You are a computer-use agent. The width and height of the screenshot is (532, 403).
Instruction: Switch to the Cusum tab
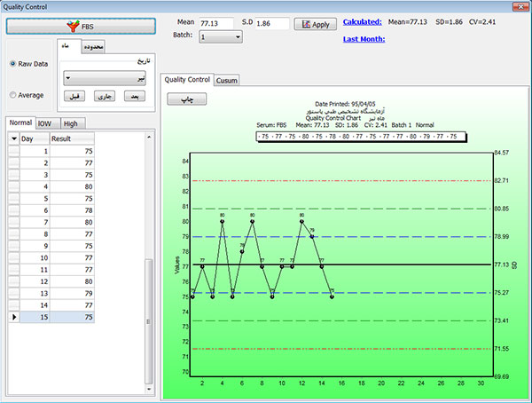click(x=227, y=81)
